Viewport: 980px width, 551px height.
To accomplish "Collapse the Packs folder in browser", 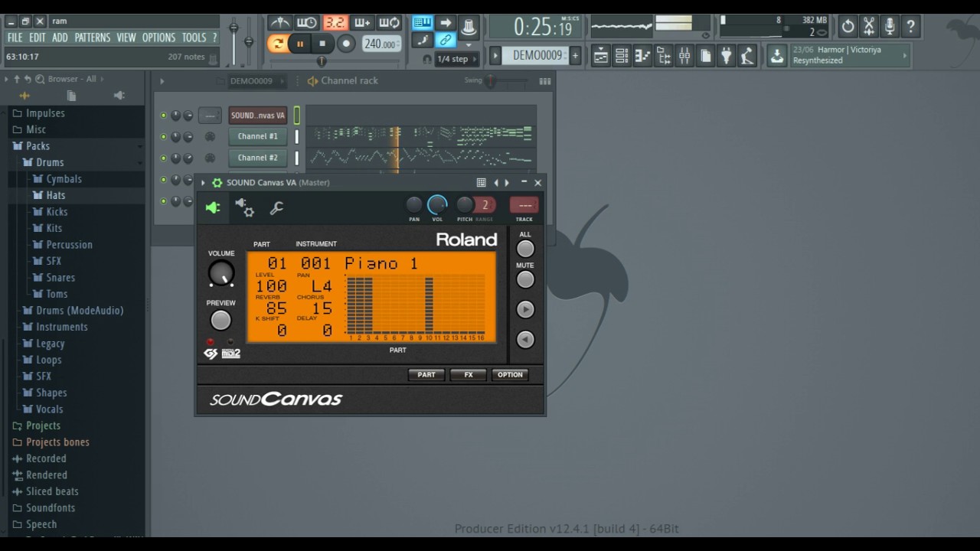I will tap(38, 145).
